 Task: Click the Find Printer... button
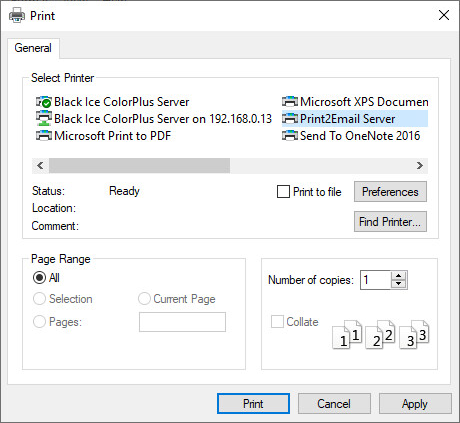[x=390, y=222]
